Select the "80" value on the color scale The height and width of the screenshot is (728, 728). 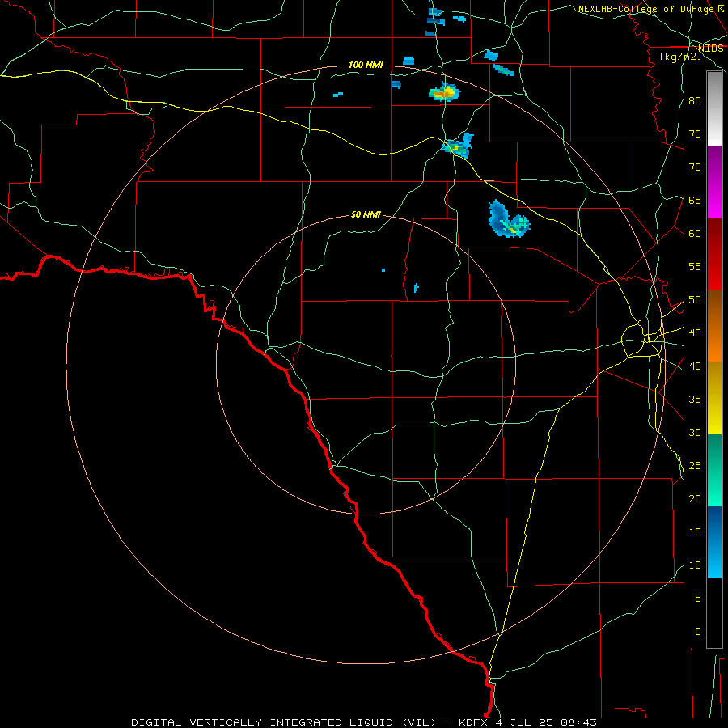pos(695,101)
